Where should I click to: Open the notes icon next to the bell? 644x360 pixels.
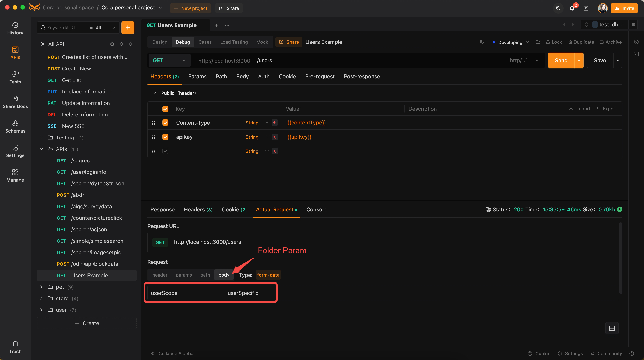586,8
